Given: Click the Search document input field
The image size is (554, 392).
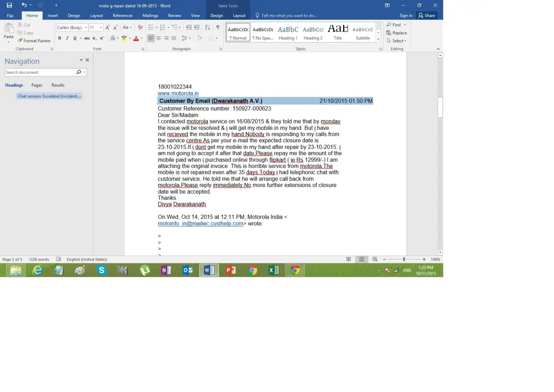Looking at the screenshot, I should click(40, 73).
